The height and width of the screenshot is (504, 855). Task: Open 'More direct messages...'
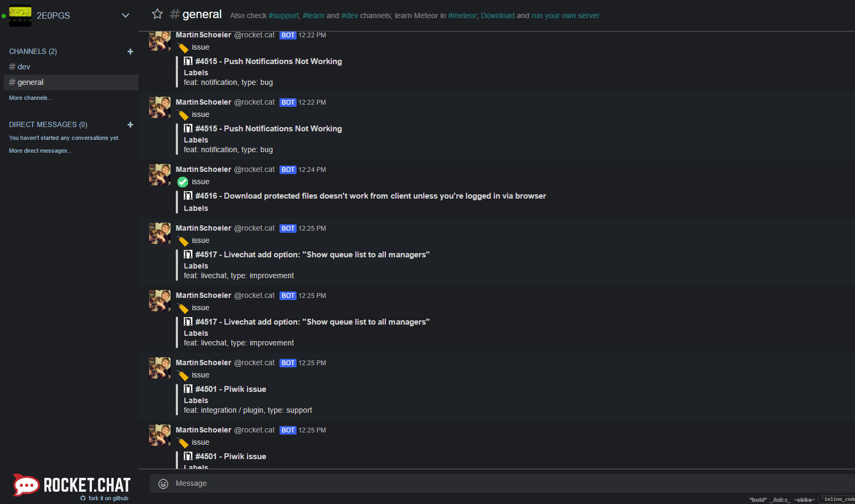pyautogui.click(x=40, y=151)
